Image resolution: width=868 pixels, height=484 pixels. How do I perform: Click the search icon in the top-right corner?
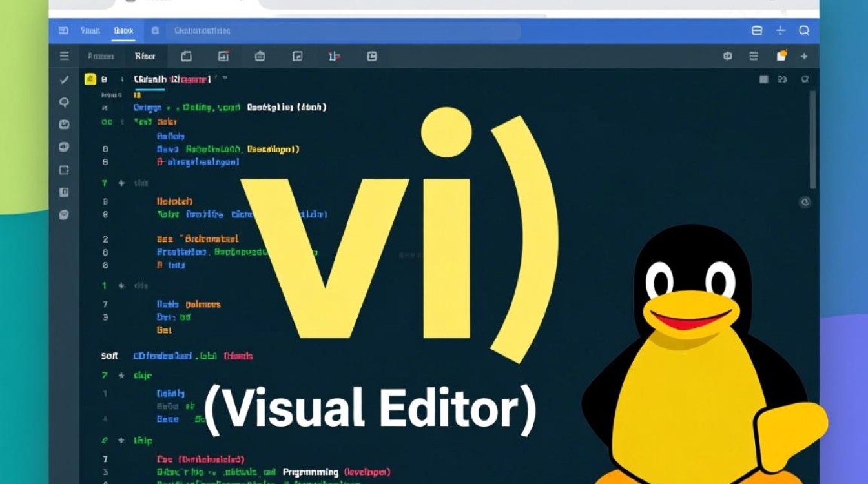(x=803, y=31)
